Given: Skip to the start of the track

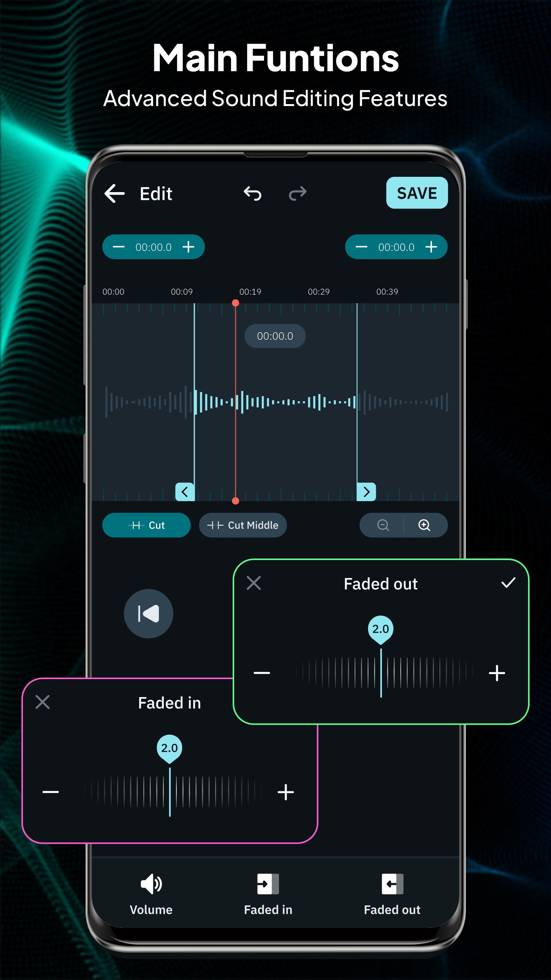Looking at the screenshot, I should click(148, 614).
